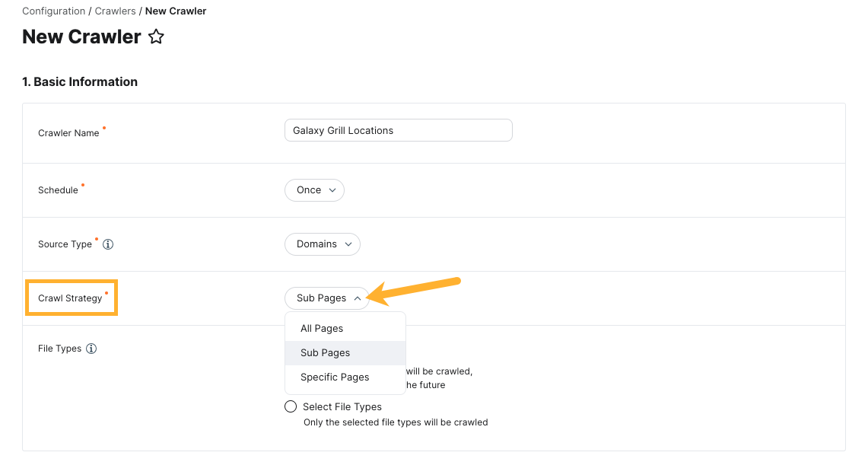Open the Source Type info icon
Image resolution: width=868 pixels, height=465 pixels.
tap(108, 244)
